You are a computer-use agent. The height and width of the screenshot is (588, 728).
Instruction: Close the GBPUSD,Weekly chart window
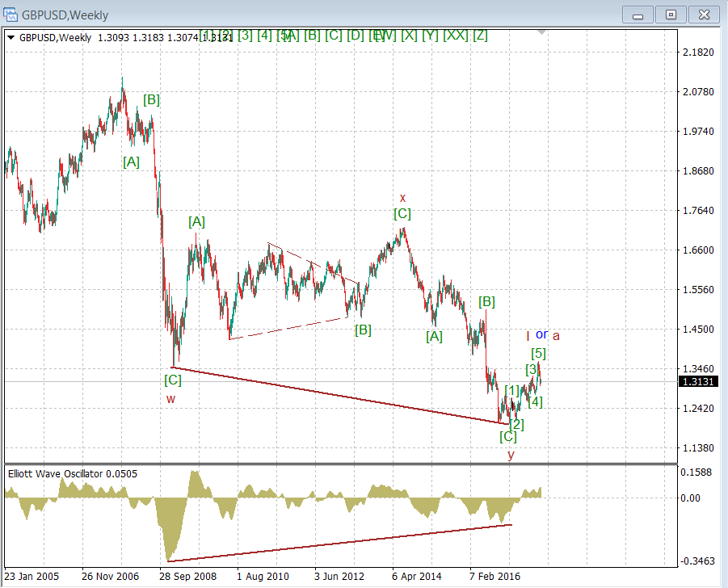click(705, 15)
